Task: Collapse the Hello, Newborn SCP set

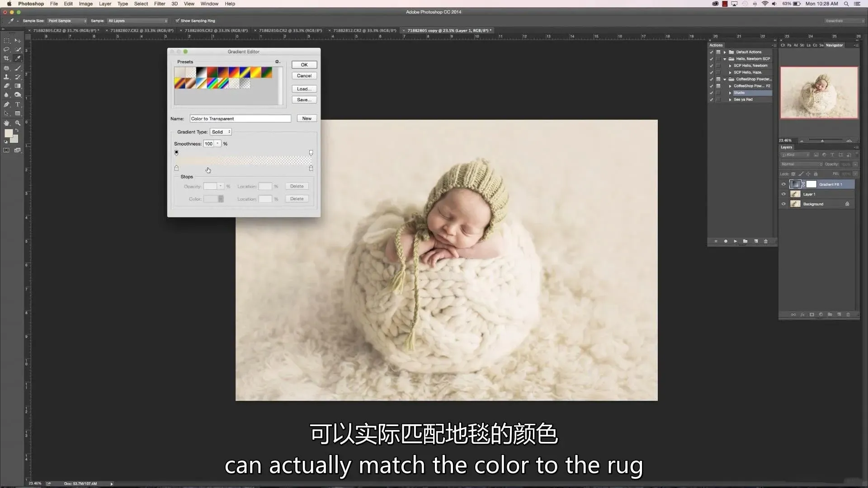Action: [x=725, y=59]
